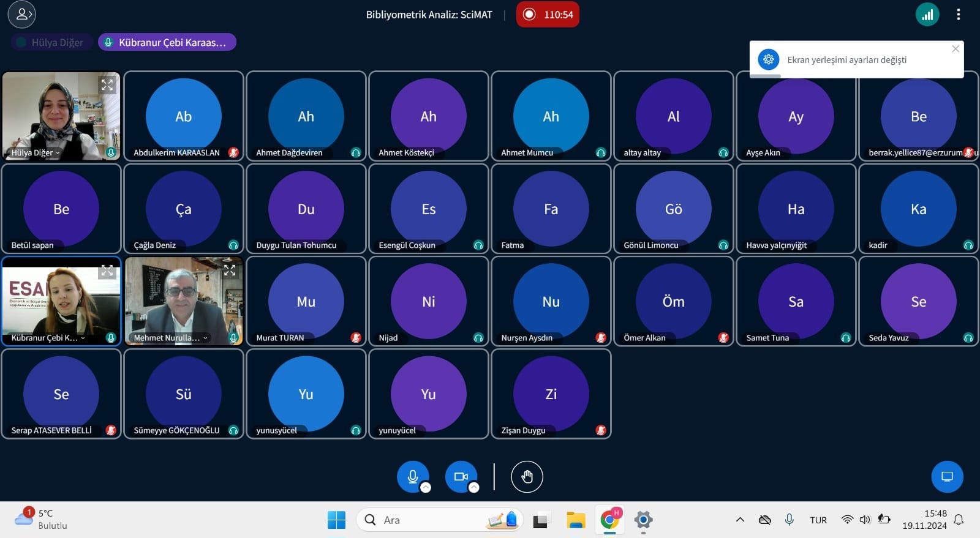Open the three-dot options menu
This screenshot has width=980, height=538.
958,15
